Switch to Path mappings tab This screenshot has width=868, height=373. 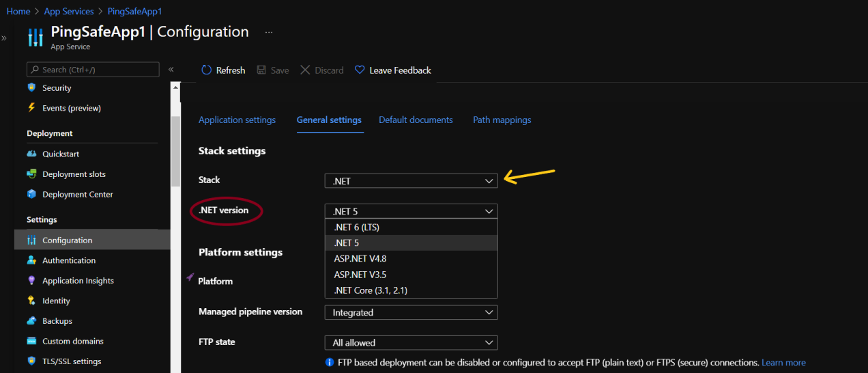pyautogui.click(x=502, y=120)
